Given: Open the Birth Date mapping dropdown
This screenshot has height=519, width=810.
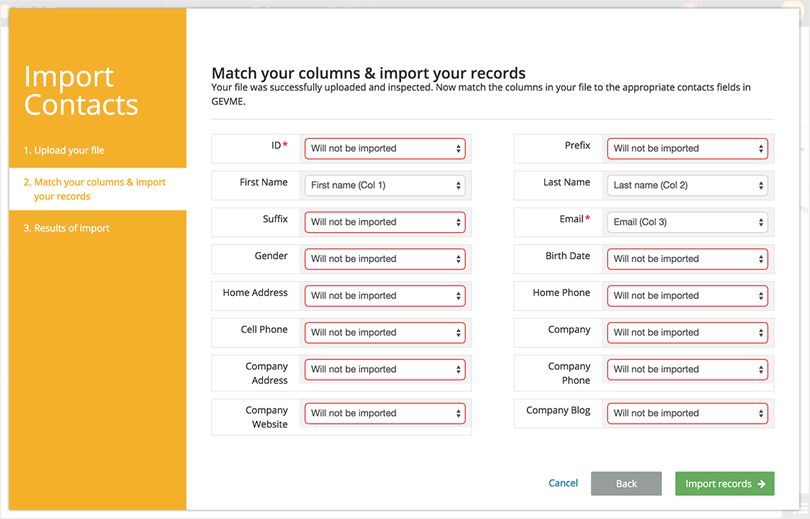Looking at the screenshot, I should tap(687, 259).
